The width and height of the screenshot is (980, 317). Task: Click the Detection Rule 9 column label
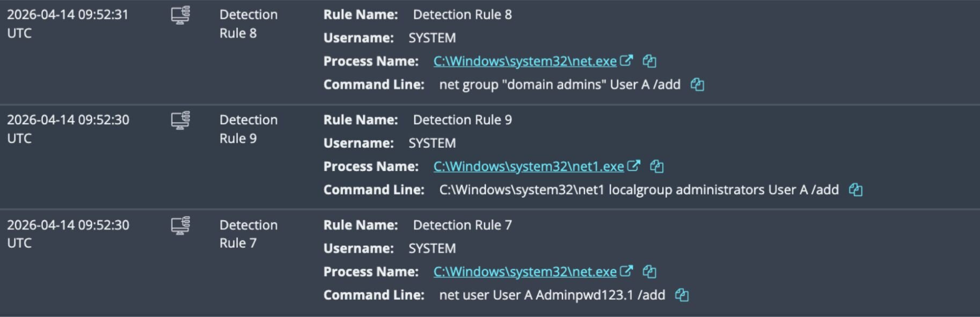point(248,129)
